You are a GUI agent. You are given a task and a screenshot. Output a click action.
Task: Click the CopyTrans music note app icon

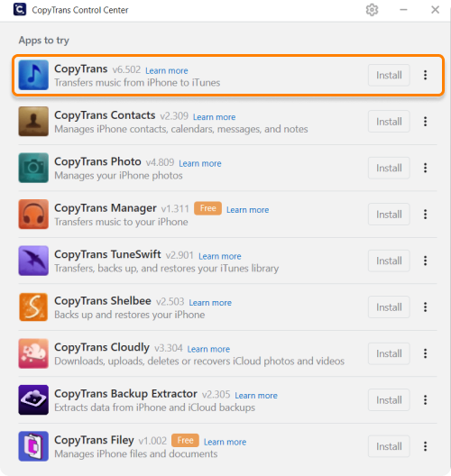click(x=33, y=75)
